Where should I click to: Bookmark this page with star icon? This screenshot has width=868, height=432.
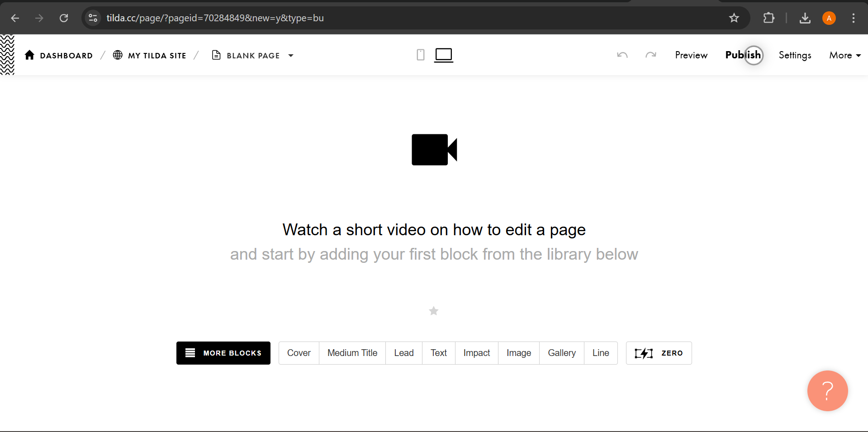(x=734, y=18)
